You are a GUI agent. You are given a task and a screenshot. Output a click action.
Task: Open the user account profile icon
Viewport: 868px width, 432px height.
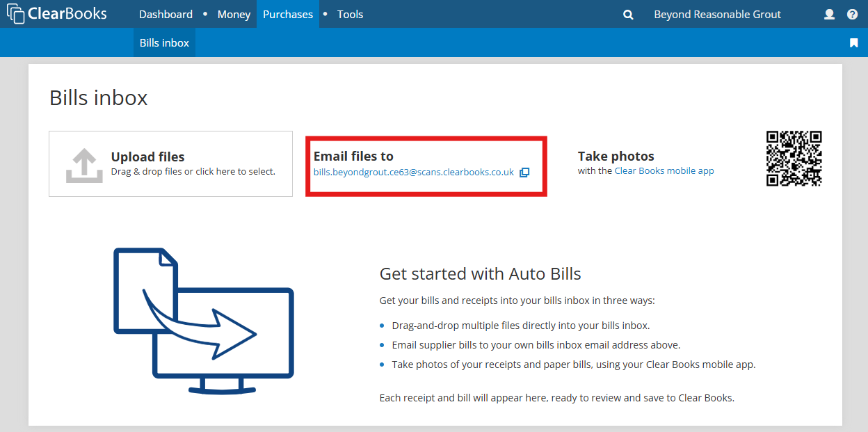tap(829, 15)
